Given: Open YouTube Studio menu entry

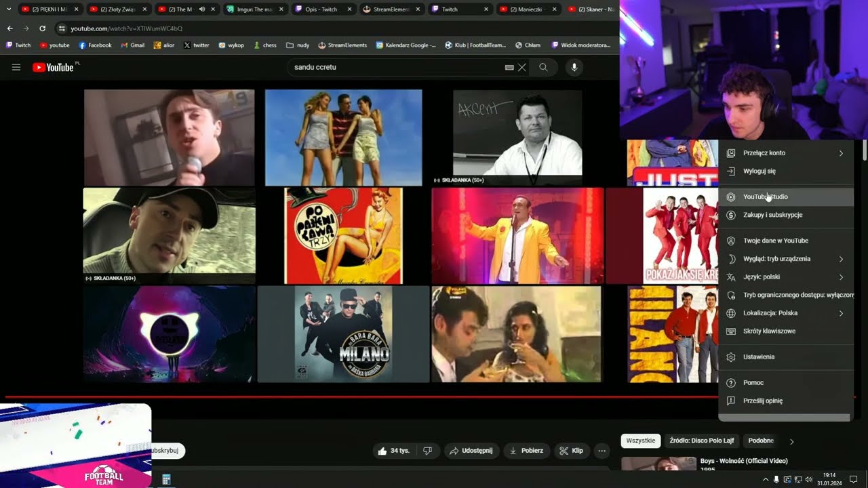Looking at the screenshot, I should coord(786,197).
